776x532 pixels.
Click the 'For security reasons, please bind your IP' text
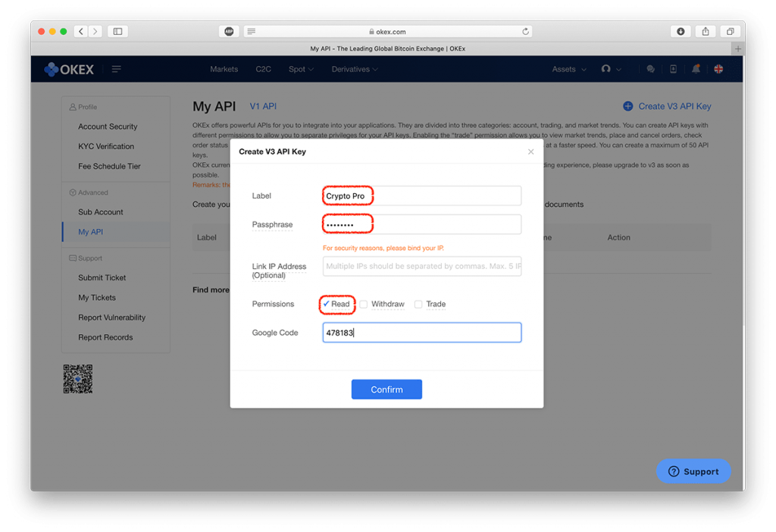(x=383, y=248)
